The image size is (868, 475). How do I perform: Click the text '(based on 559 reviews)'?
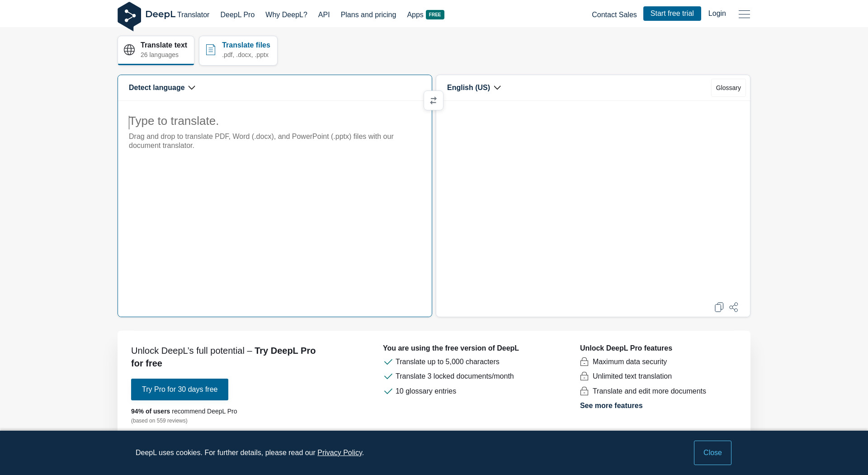point(159,421)
